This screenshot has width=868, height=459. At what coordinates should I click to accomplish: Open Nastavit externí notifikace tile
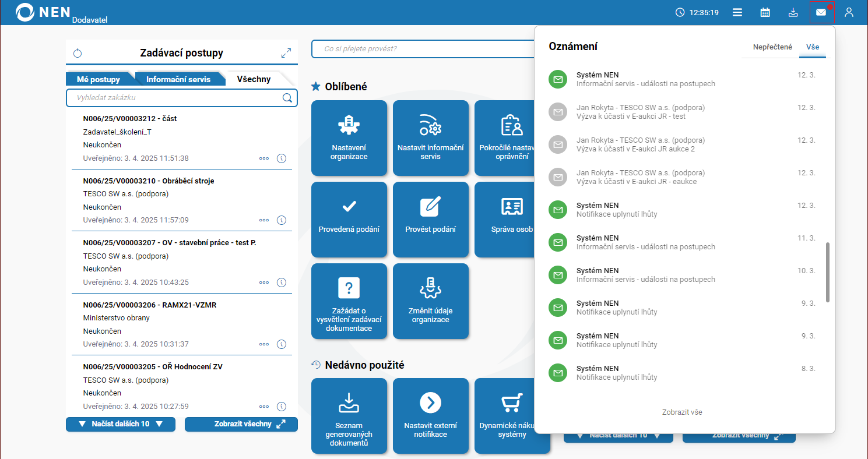click(x=431, y=416)
